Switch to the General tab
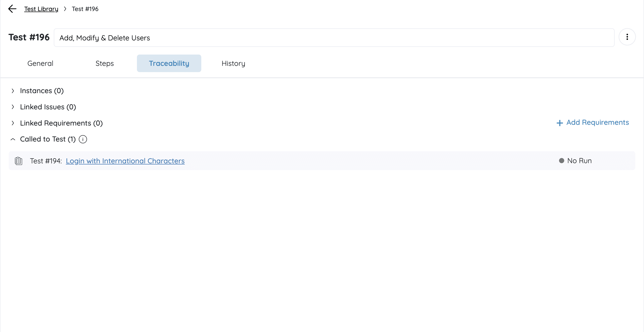Screen dimensions: 644x332 coord(40,63)
